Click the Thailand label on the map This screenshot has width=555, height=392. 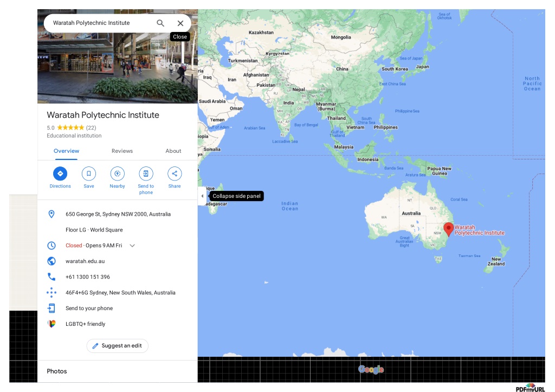point(336,118)
